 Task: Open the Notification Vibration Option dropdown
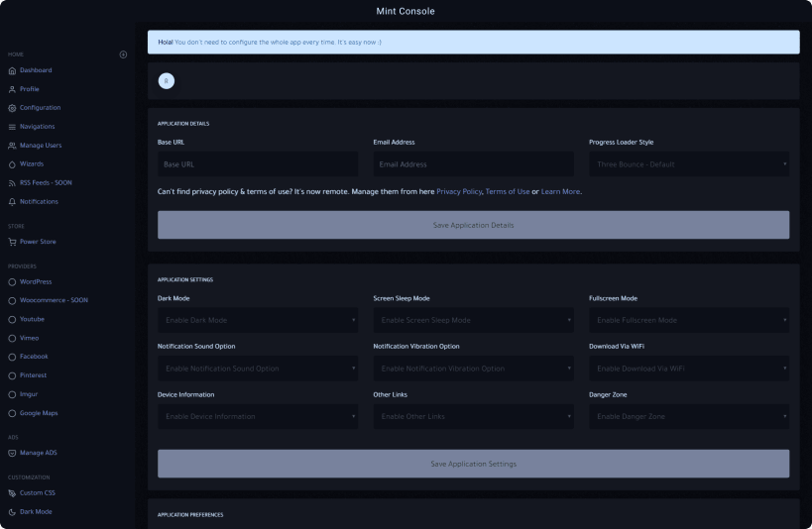click(473, 369)
